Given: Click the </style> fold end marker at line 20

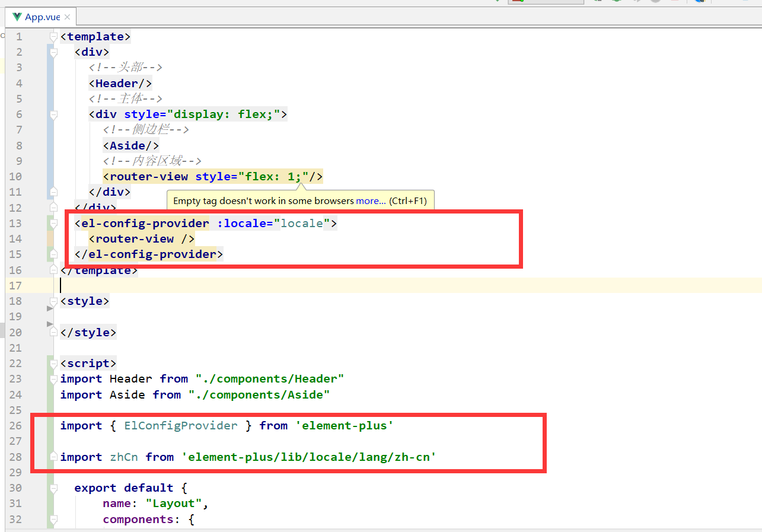Looking at the screenshot, I should [x=53, y=332].
